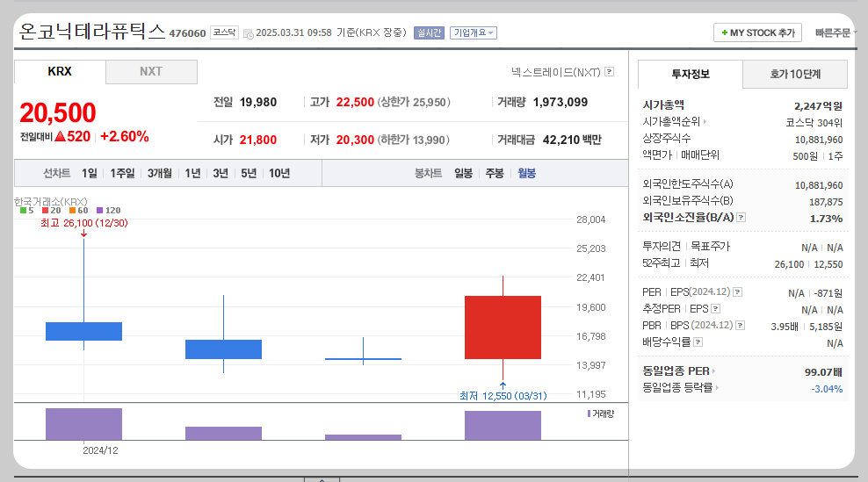
Task: Click help icon next to 배당수익률
Action: (x=698, y=342)
